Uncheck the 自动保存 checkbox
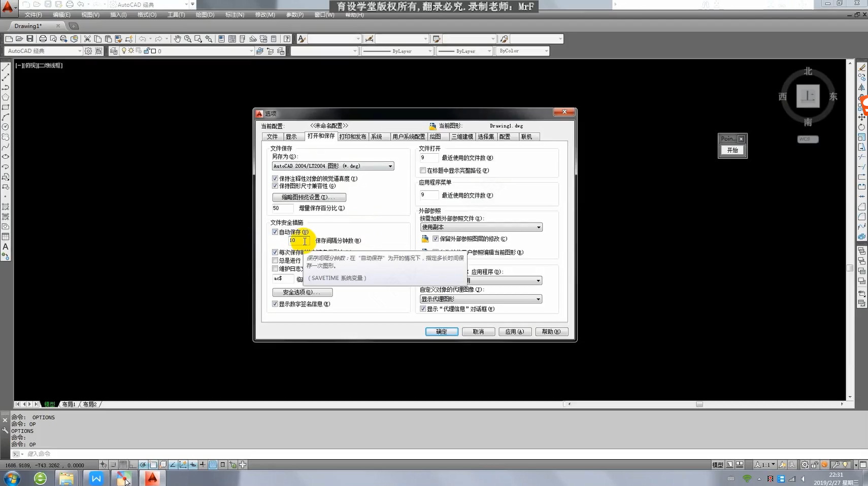Screen dimensions: 868x486 point(275,232)
